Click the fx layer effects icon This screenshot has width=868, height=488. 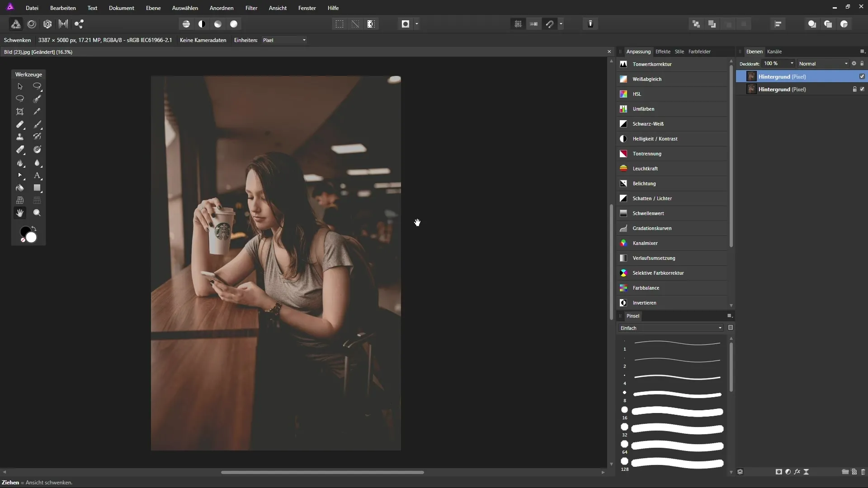coord(797,472)
